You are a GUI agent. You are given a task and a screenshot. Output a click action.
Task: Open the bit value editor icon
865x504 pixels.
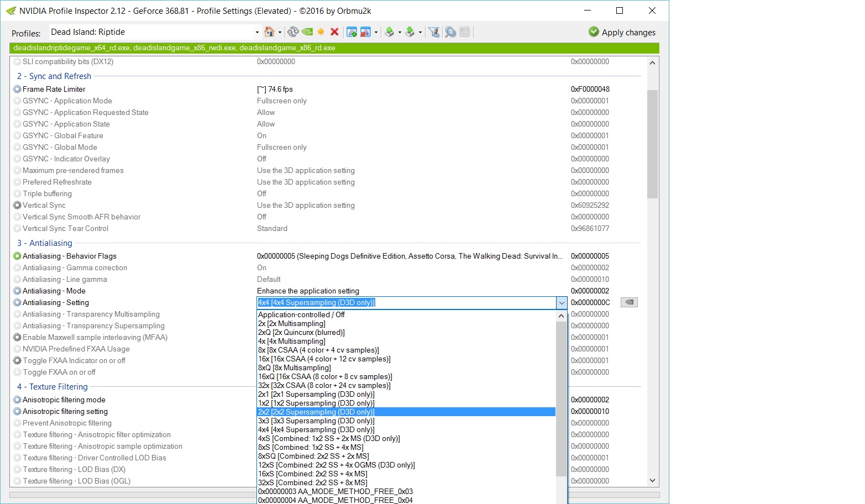(465, 32)
